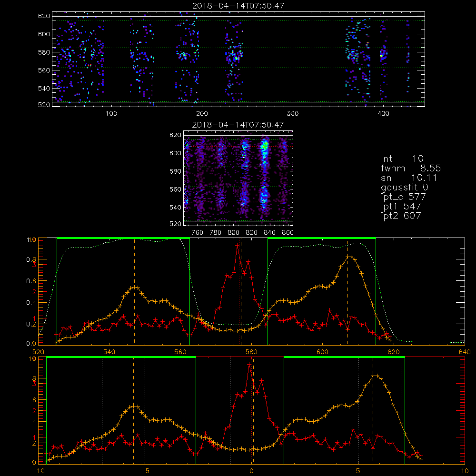Select the 'ipt2 607' readout text
Viewport: 476px width, 476px height.
tap(401, 216)
